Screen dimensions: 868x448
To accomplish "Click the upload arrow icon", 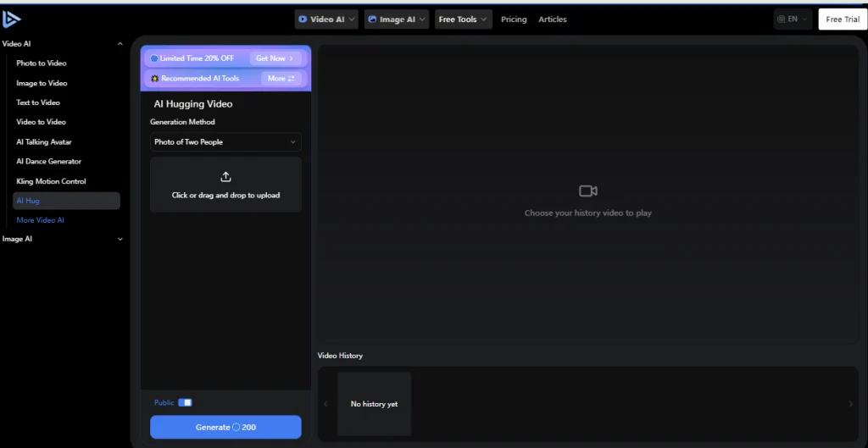I will point(225,177).
